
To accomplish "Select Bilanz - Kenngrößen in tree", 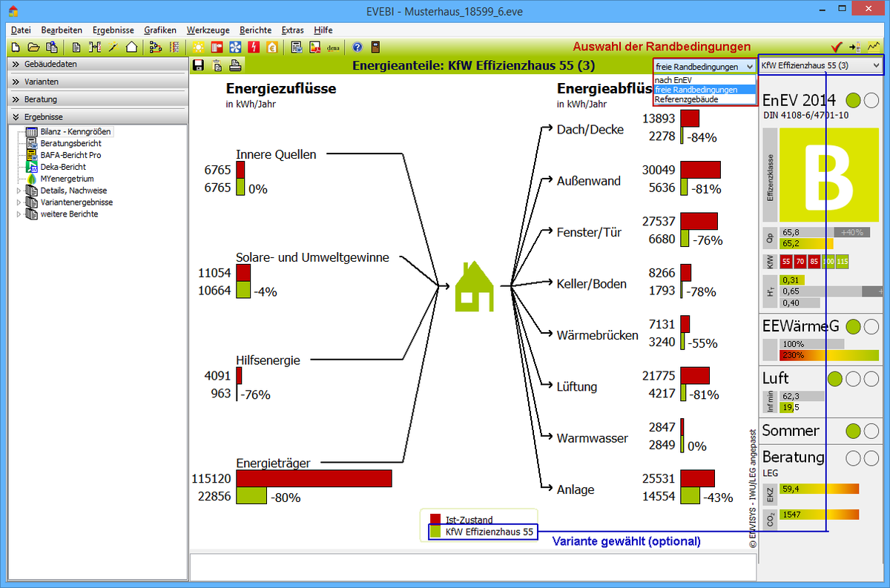I will pyautogui.click(x=76, y=131).
